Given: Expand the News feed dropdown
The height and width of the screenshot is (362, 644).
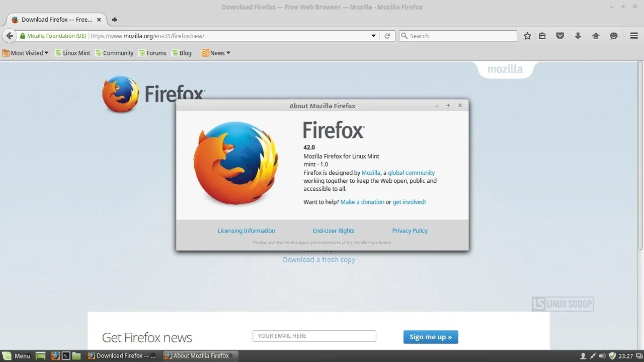Looking at the screenshot, I should pyautogui.click(x=216, y=53).
